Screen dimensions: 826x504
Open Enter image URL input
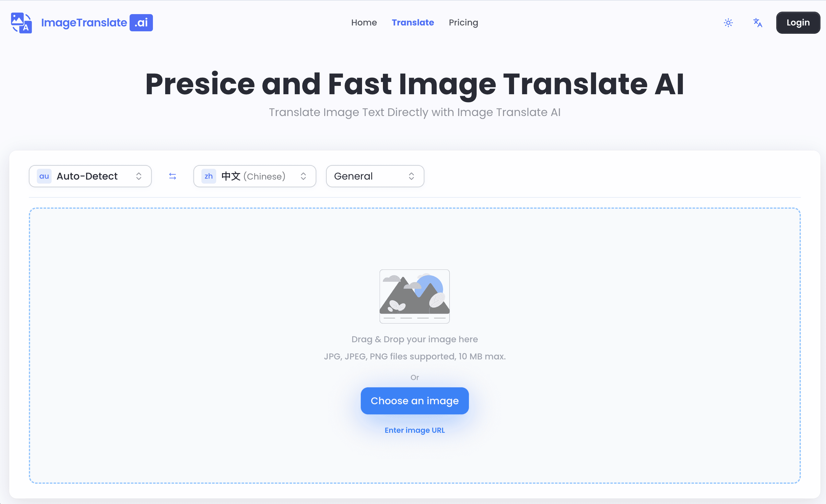click(x=414, y=430)
